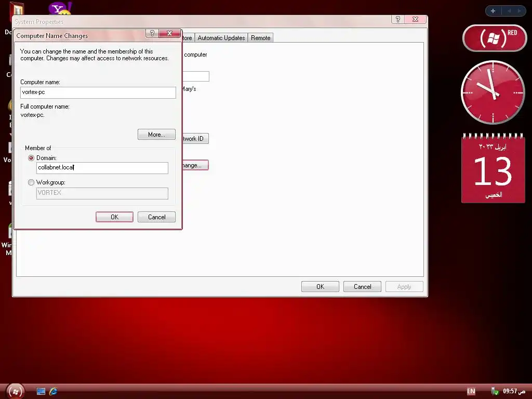Click the computer description field in System Properties
Image resolution: width=532 pixels, height=399 pixels.
point(196,76)
